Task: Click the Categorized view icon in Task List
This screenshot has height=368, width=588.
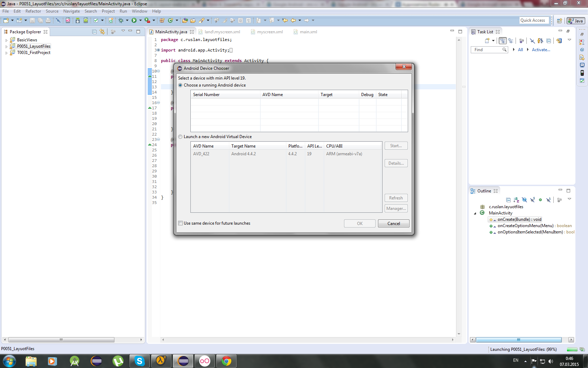Action: tap(503, 41)
